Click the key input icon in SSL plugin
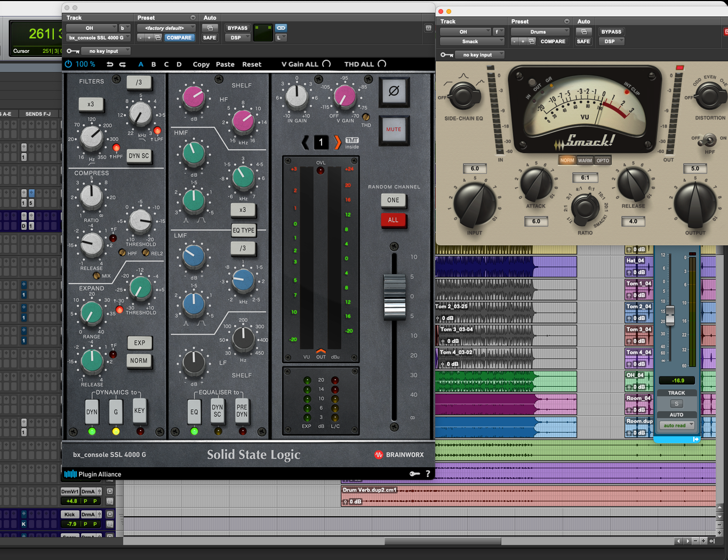This screenshot has height=560, width=728. (x=73, y=51)
